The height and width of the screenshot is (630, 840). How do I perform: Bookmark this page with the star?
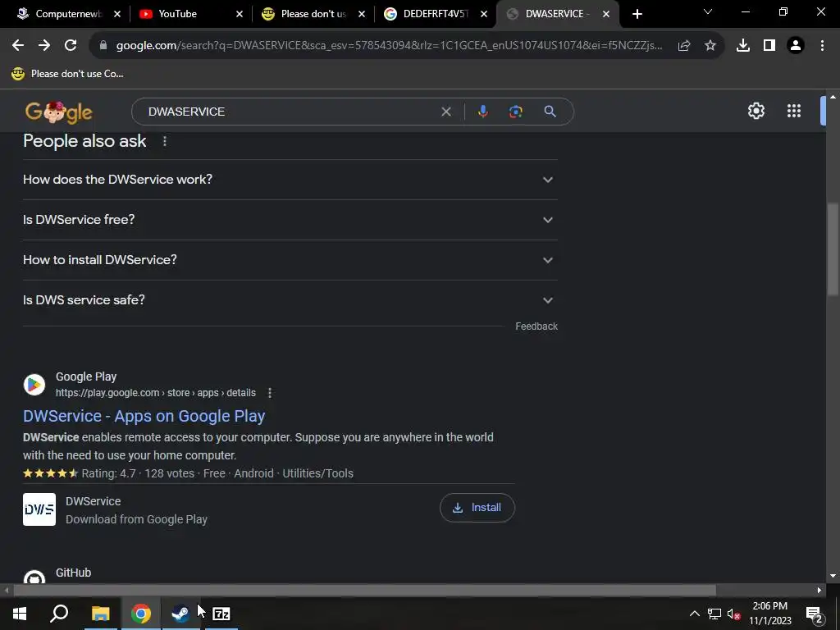click(x=710, y=46)
